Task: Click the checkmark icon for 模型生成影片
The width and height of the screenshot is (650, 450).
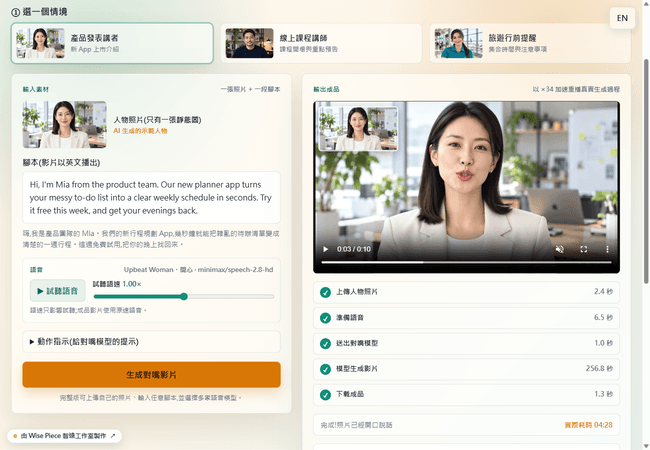Action: [x=325, y=369]
